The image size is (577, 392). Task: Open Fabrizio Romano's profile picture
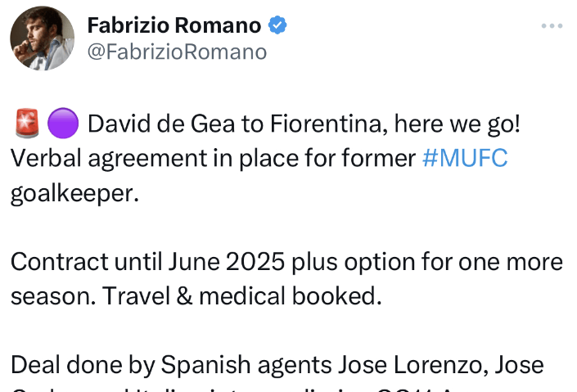click(x=42, y=38)
